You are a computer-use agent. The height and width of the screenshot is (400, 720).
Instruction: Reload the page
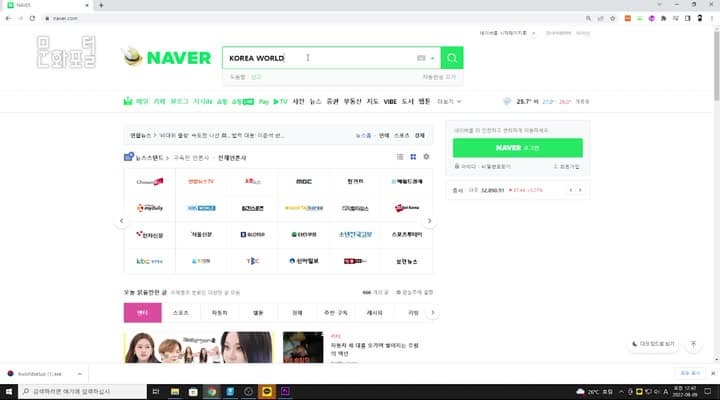[x=32, y=18]
